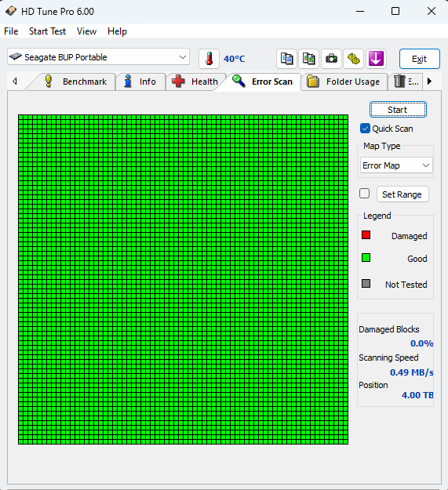Viewport: 448px width, 490px height.
Task: Open options via the yellow wrench icon
Action: [x=354, y=59]
